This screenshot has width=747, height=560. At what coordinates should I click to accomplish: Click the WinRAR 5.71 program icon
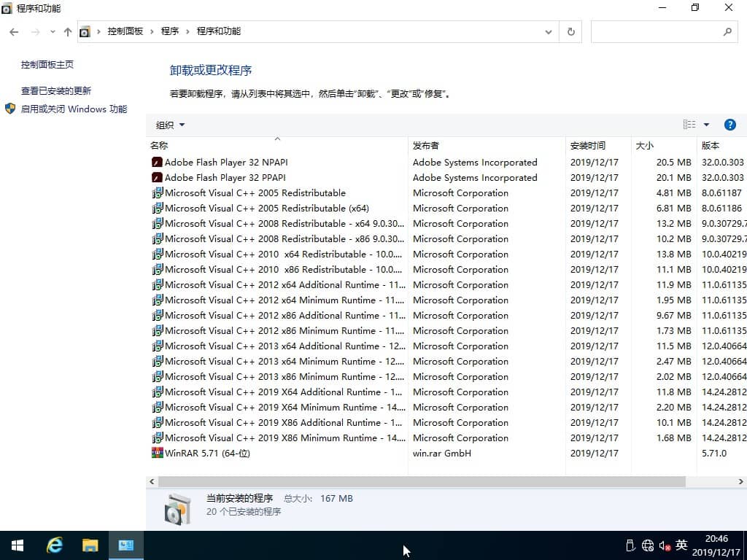pyautogui.click(x=157, y=453)
